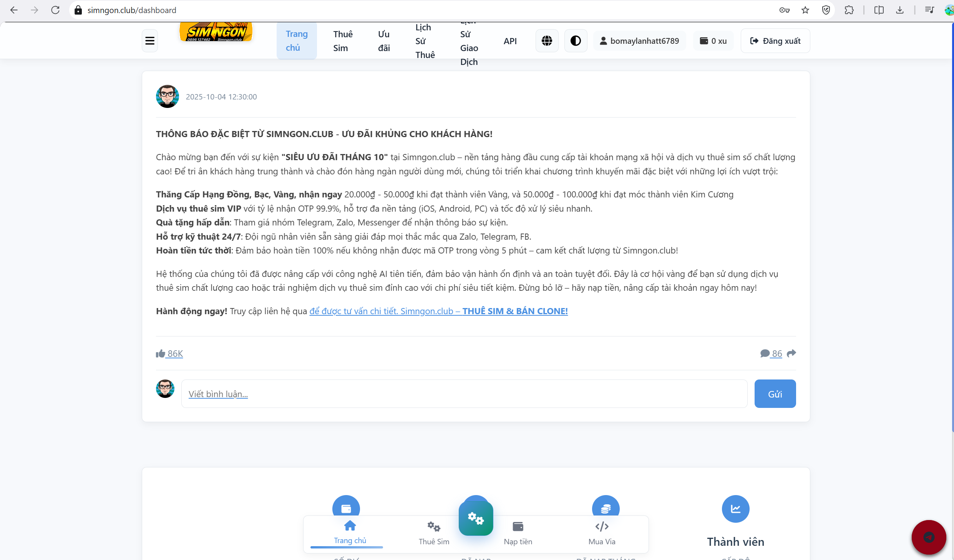Open browser extensions puzzle icon
The width and height of the screenshot is (954, 560).
coord(849,10)
